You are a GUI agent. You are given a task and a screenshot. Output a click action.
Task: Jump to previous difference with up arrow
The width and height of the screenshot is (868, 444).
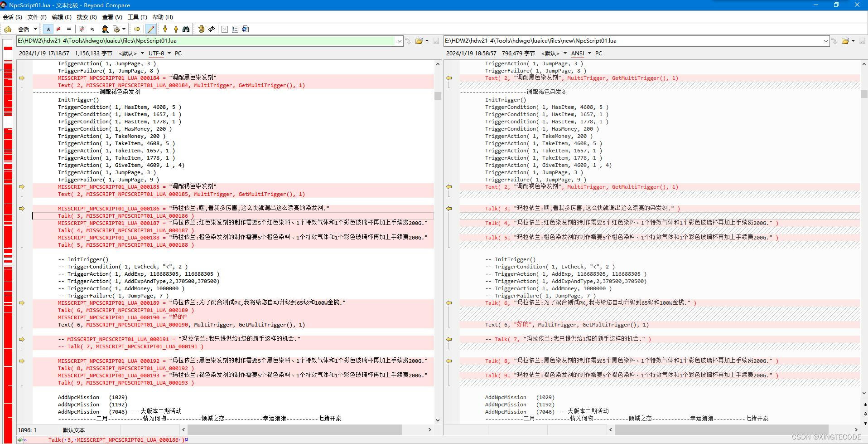point(176,29)
